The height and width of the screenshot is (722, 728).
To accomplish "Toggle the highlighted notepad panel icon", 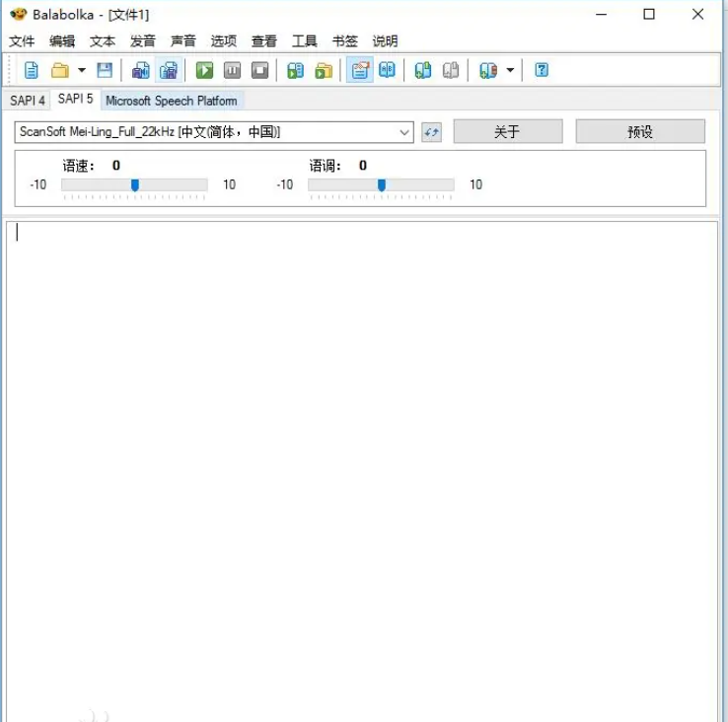I will pyautogui.click(x=360, y=71).
